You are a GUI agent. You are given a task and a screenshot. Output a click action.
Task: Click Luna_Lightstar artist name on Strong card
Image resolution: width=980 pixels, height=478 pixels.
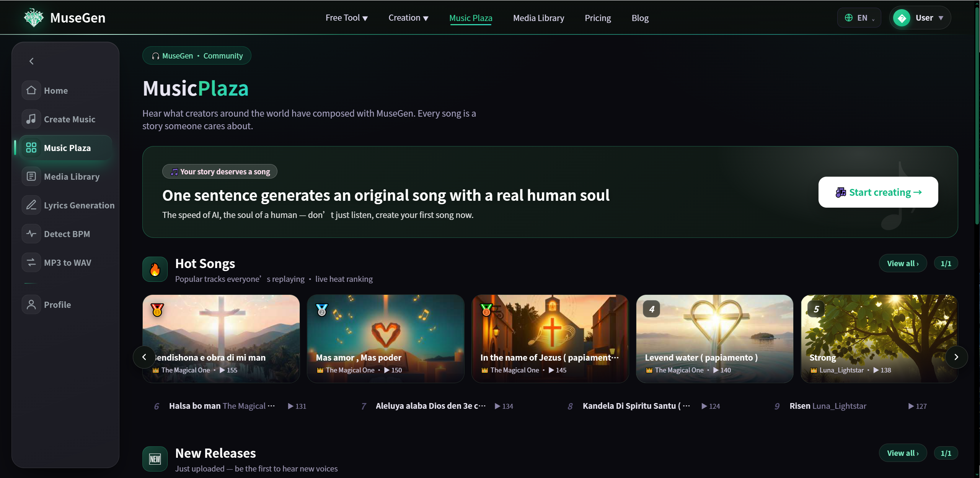841,370
